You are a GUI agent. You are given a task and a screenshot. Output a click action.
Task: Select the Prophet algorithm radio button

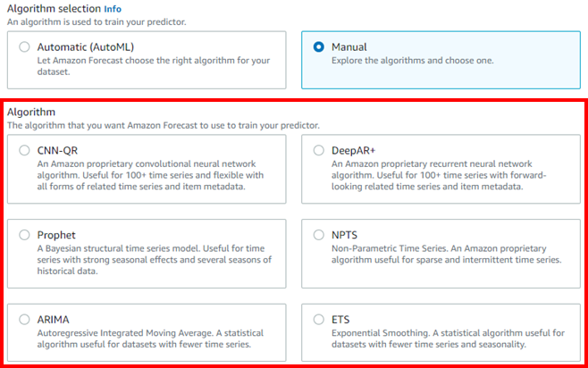click(24, 235)
